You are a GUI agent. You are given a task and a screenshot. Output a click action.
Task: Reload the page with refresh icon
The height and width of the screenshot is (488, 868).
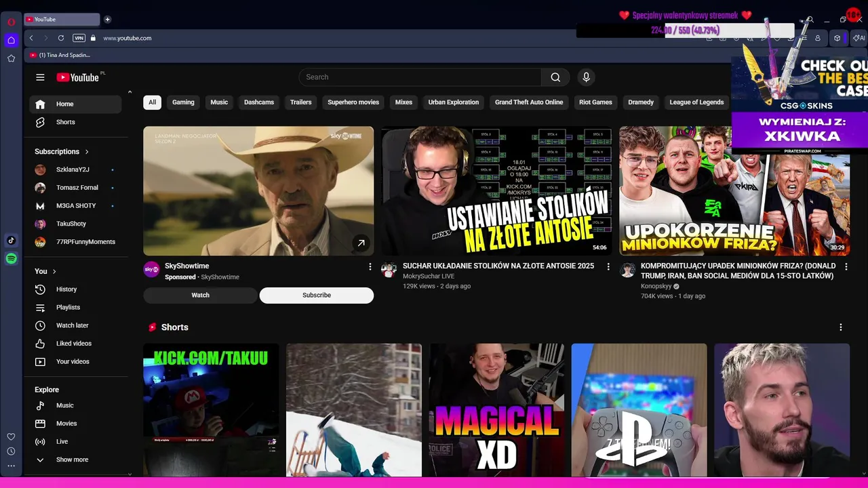click(61, 38)
